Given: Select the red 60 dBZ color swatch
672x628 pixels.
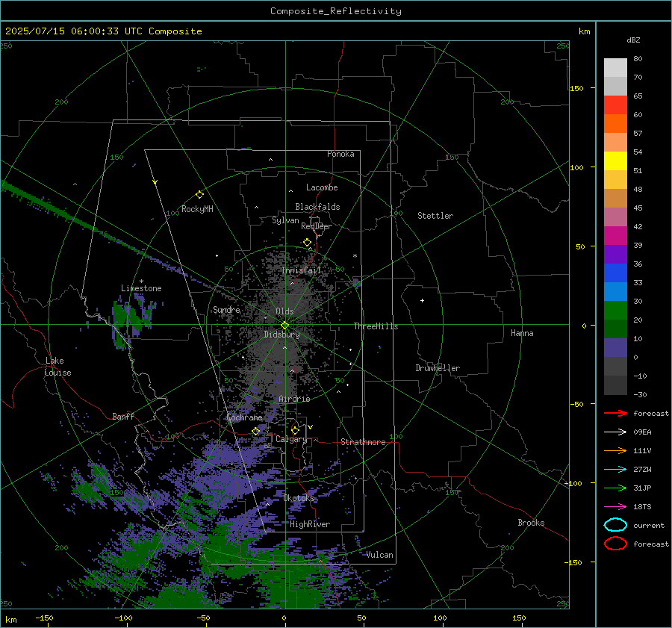Looking at the screenshot, I should click(615, 105).
